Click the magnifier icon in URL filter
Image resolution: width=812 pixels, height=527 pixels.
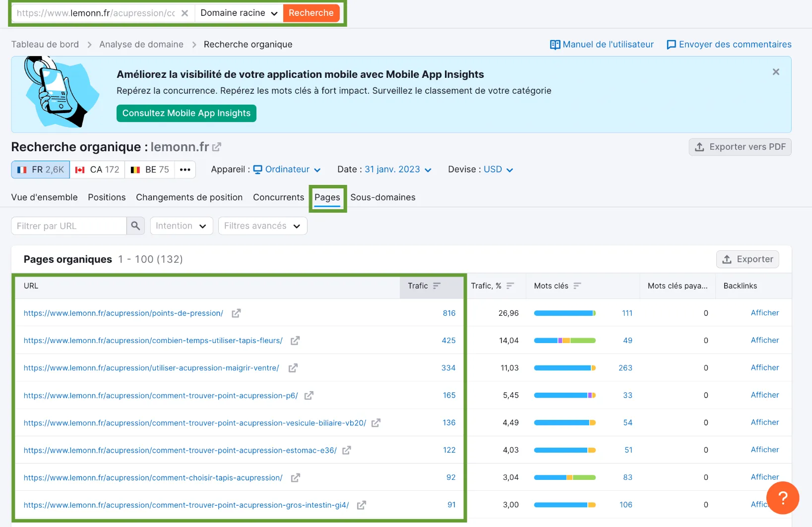point(135,226)
